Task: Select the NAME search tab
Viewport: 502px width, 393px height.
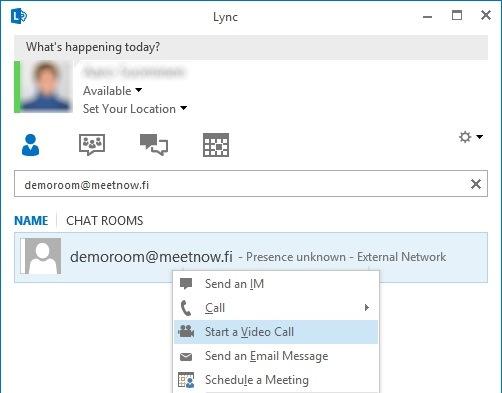Action: click(x=31, y=221)
